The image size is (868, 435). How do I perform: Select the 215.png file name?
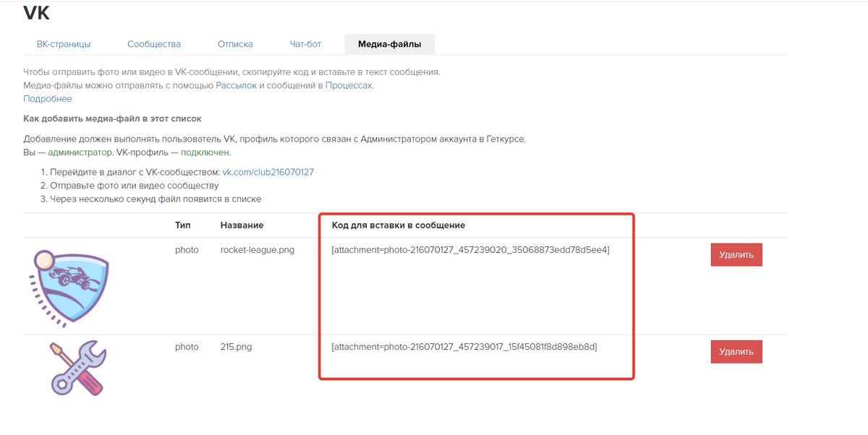237,347
